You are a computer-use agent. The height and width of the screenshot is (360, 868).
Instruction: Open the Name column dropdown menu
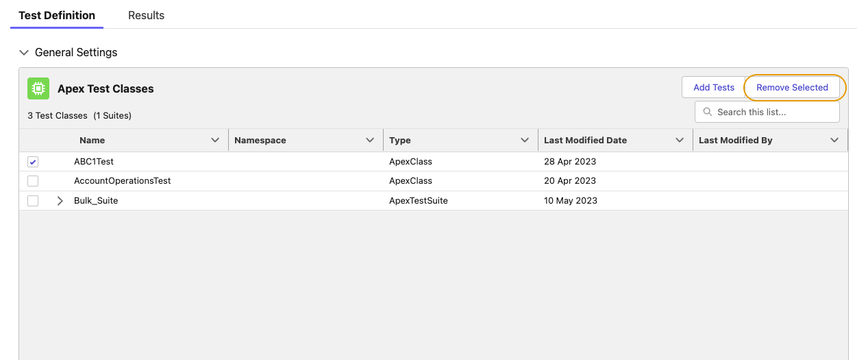[x=215, y=140]
